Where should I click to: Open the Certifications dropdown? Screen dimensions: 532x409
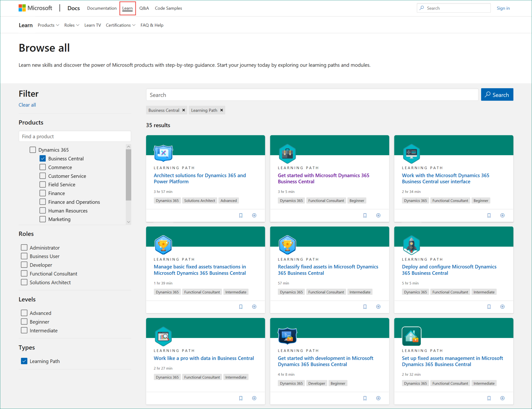point(121,25)
